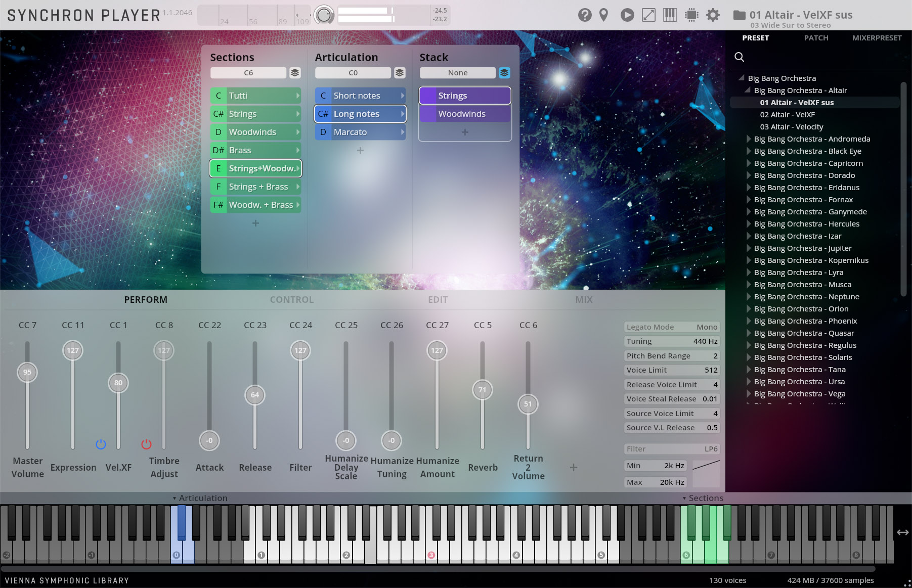Click the location pin icon in top bar
The height and width of the screenshot is (588, 912).
pyautogui.click(x=603, y=15)
